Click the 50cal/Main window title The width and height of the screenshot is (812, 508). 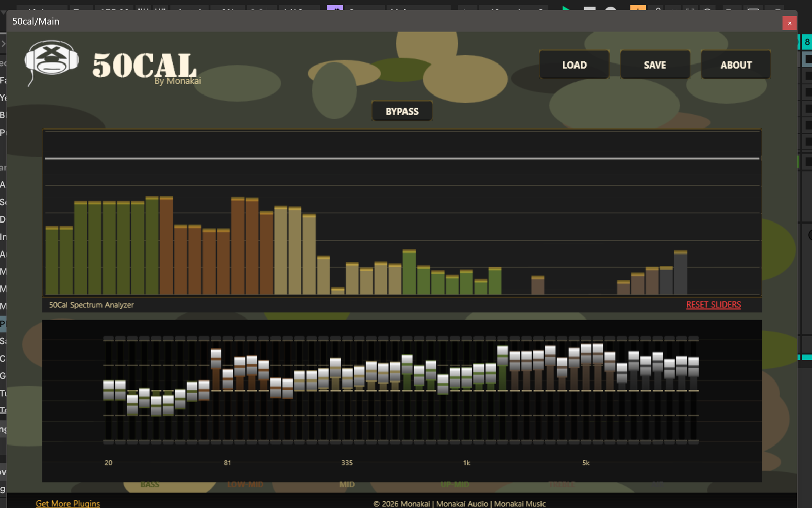pos(36,21)
